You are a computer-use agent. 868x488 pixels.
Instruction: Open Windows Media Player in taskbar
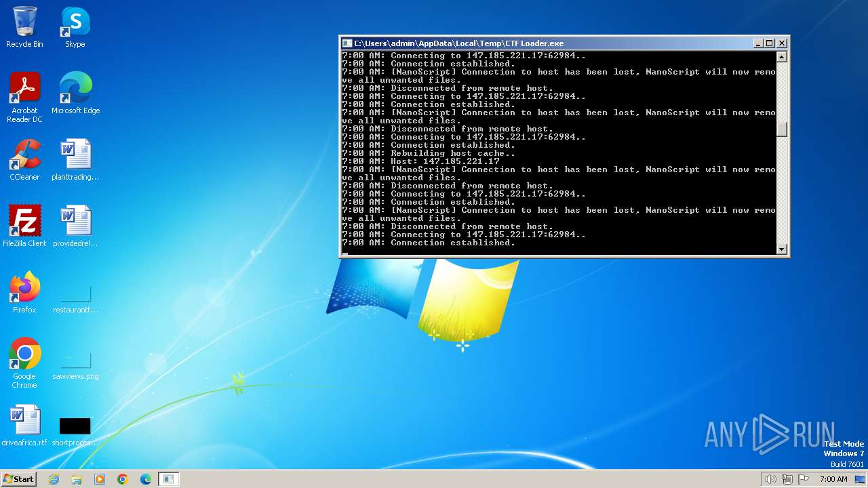click(100, 479)
